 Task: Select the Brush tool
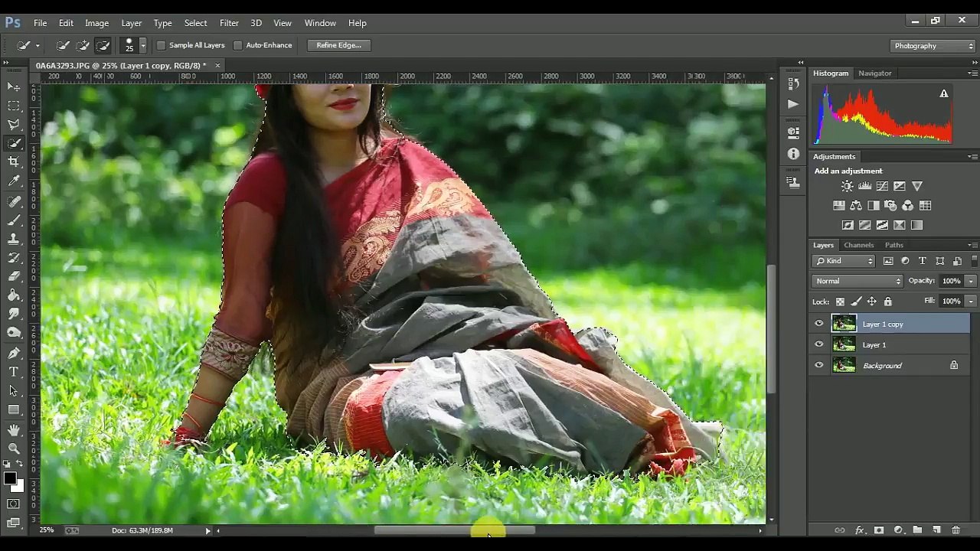pyautogui.click(x=14, y=220)
